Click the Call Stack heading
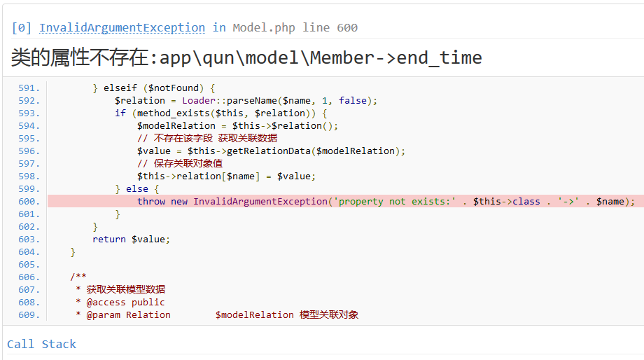This screenshot has width=644, height=360. click(41, 344)
